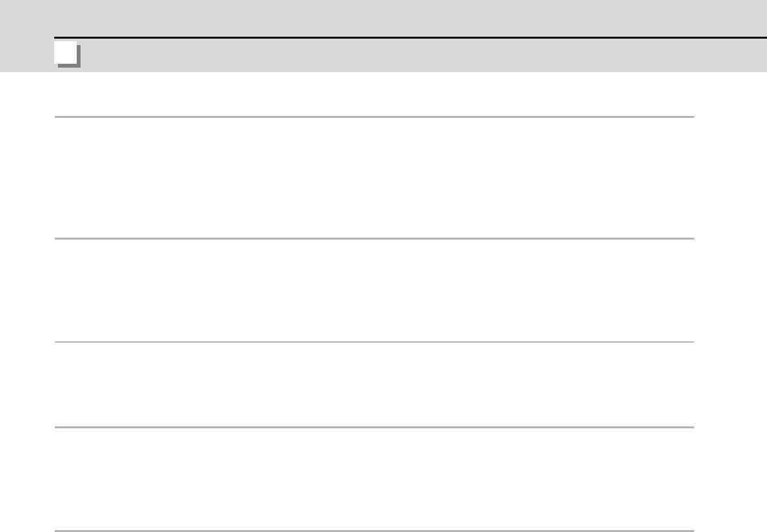Click inside the fourth blank section
Screen dimensions: 767x532
click(x=374, y=479)
